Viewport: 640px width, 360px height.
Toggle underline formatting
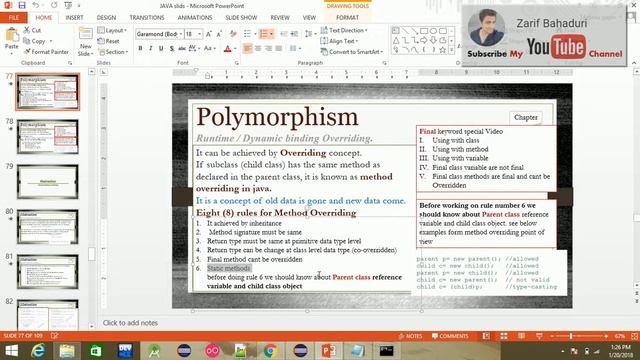click(161, 49)
